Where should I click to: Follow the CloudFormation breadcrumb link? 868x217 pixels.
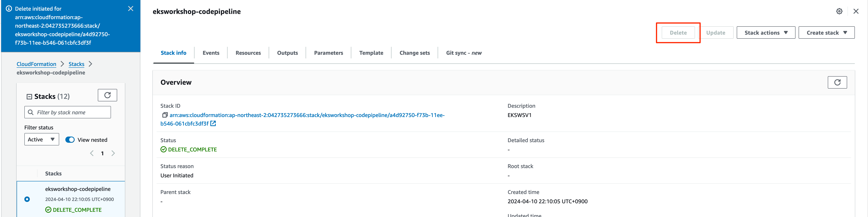click(36, 64)
